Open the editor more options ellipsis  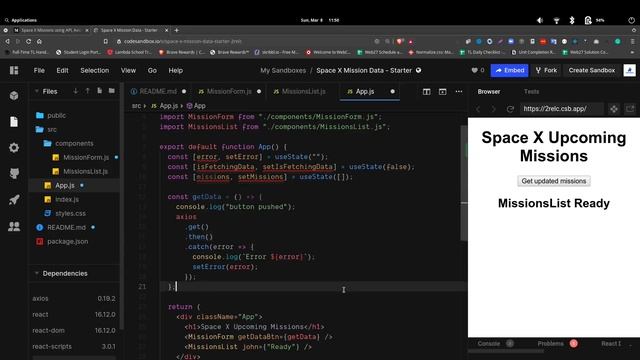point(459,91)
